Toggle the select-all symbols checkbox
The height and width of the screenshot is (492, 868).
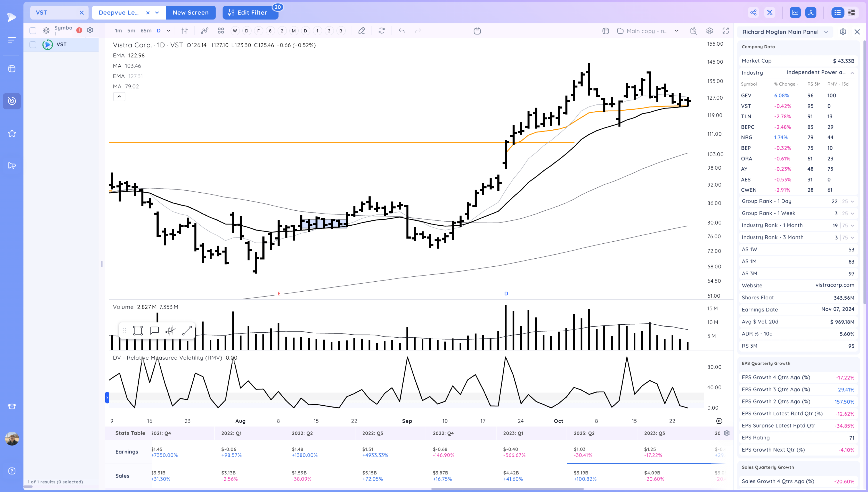(33, 30)
